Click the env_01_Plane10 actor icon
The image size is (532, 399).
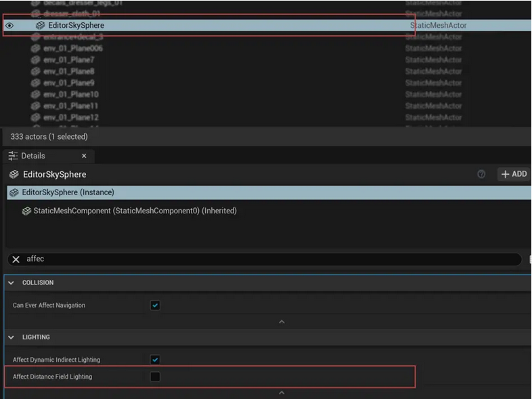coord(36,94)
